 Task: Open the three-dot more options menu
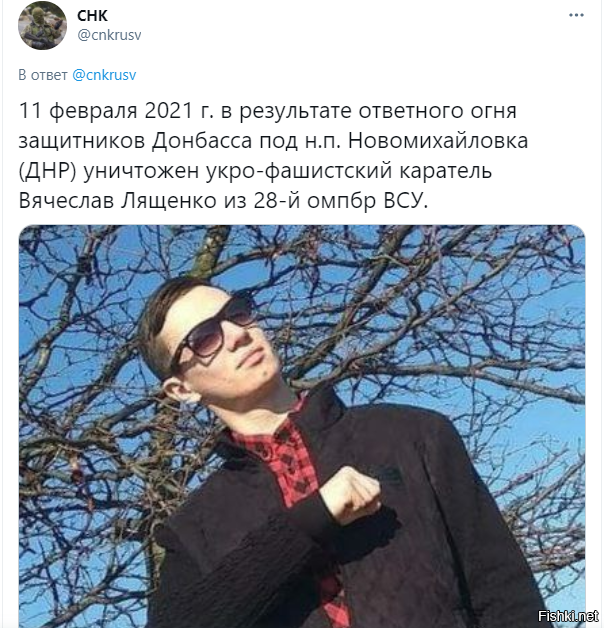(x=576, y=15)
